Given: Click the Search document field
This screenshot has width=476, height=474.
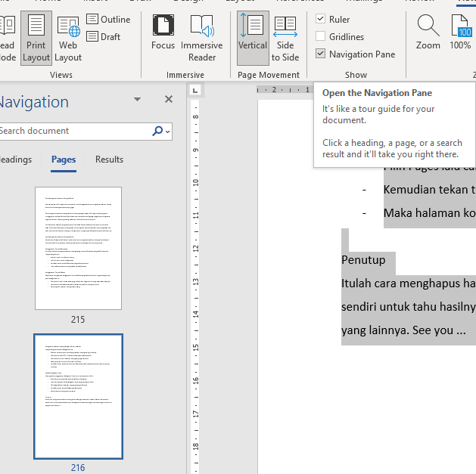Looking at the screenshot, I should (74, 131).
